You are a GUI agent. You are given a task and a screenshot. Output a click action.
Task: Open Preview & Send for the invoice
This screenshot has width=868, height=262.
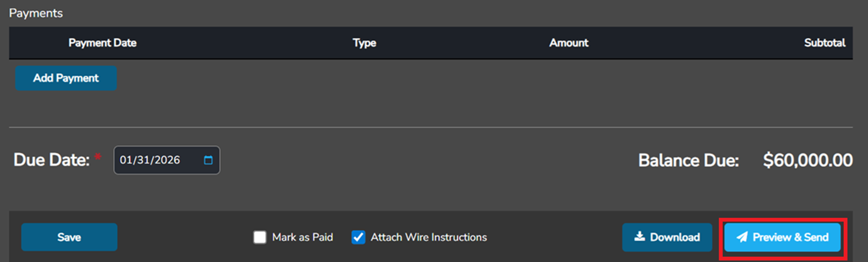click(782, 237)
